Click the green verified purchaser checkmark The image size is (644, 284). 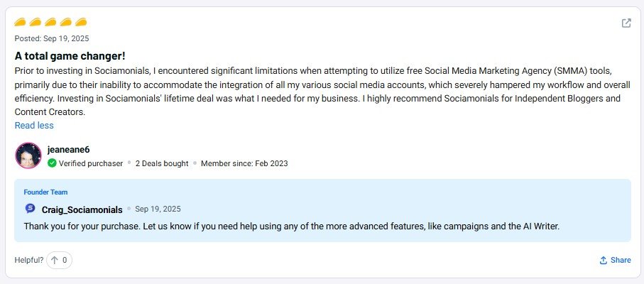coord(52,163)
